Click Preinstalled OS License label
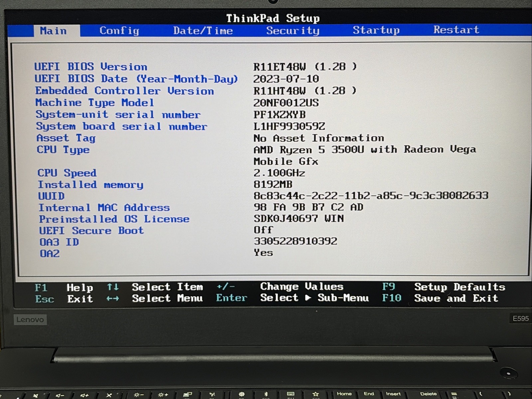This screenshot has width=532, height=399. pyautogui.click(x=114, y=219)
